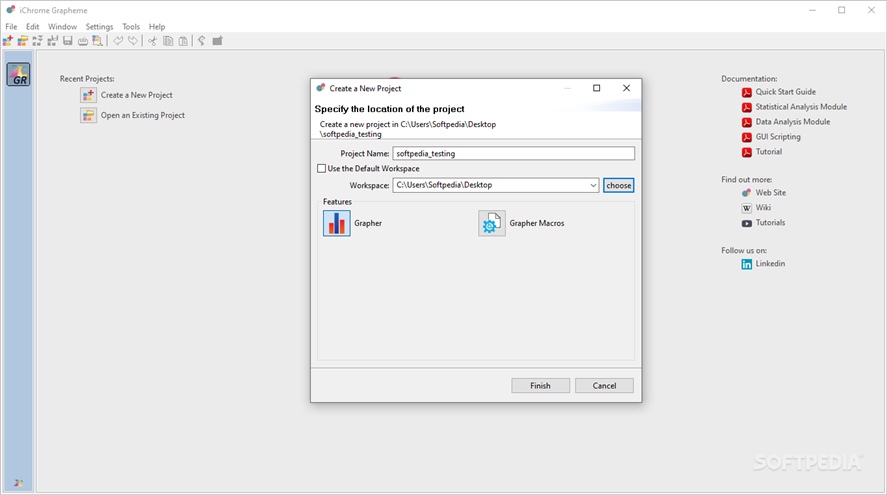Click the script toolbar icon
The width and height of the screenshot is (887, 495).
(201, 41)
